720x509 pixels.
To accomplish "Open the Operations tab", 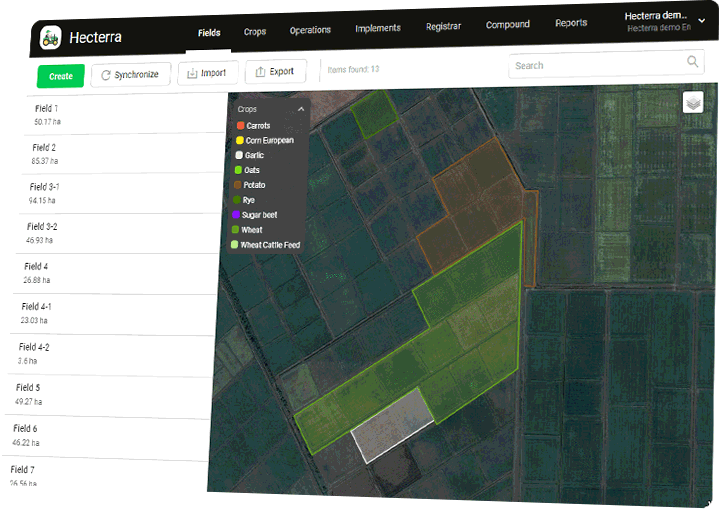I will pyautogui.click(x=310, y=30).
